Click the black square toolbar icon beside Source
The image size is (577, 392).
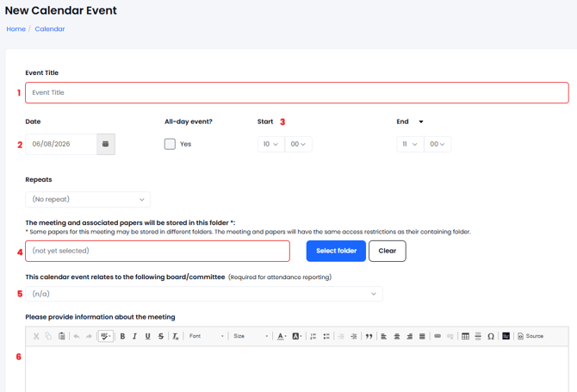tap(506, 336)
